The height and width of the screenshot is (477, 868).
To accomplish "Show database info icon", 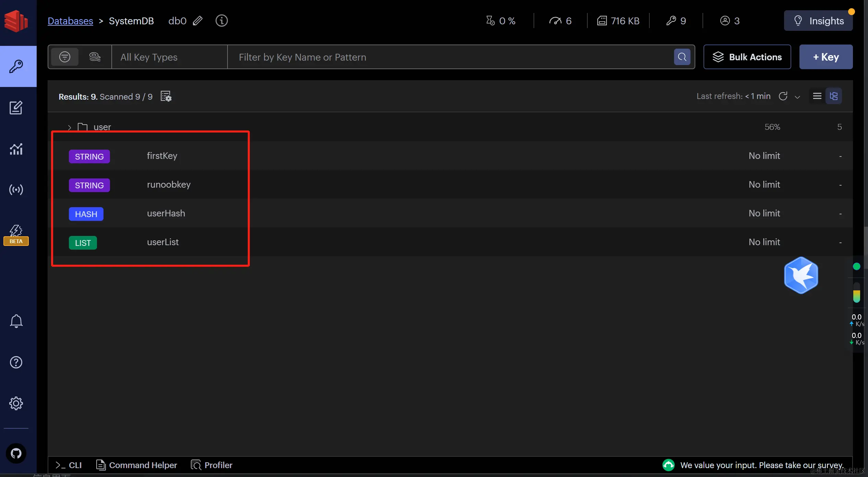I will (221, 21).
